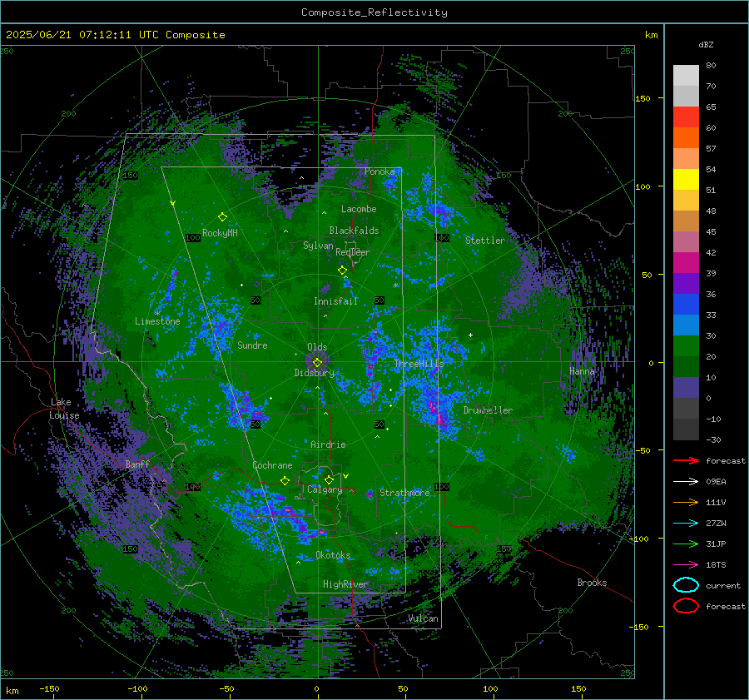Screen dimensions: 749x700
Task: Click the HighRiver city label
Action: coord(345,584)
